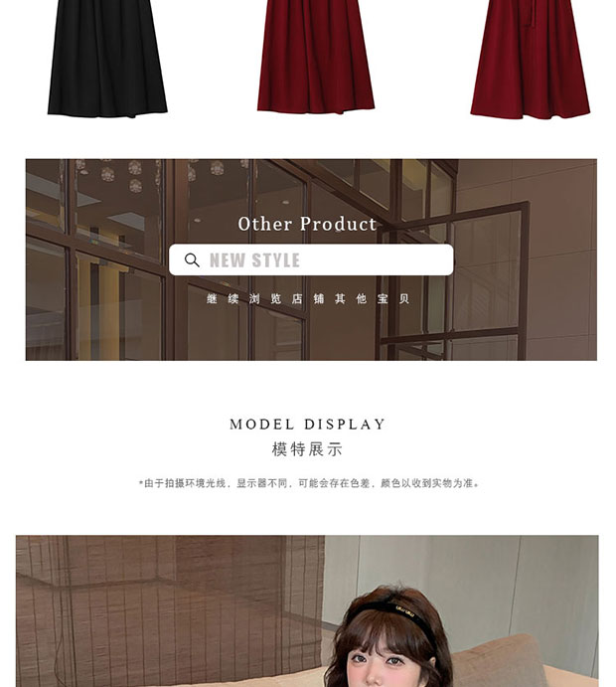Click the NEW STYLE search field

coord(311,259)
